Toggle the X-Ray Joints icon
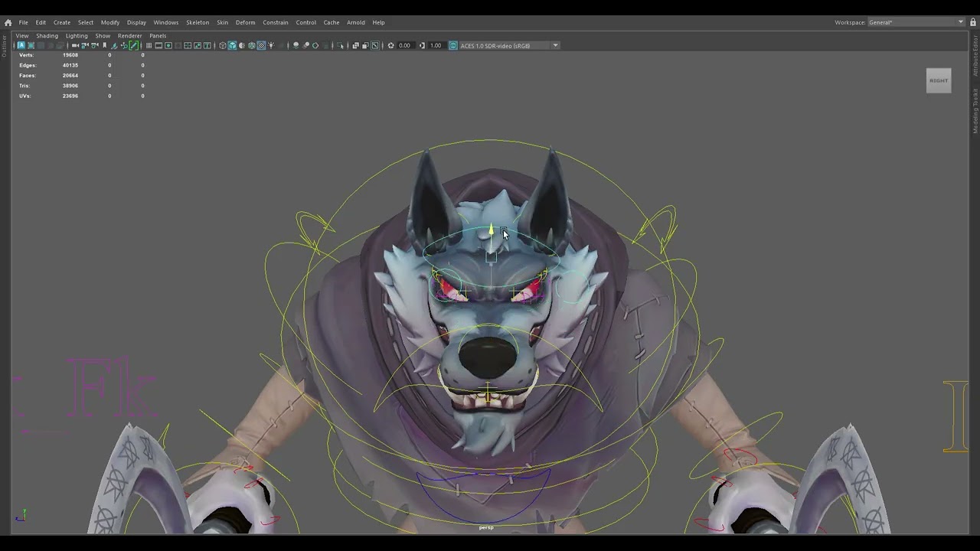The image size is (980, 551). (375, 45)
